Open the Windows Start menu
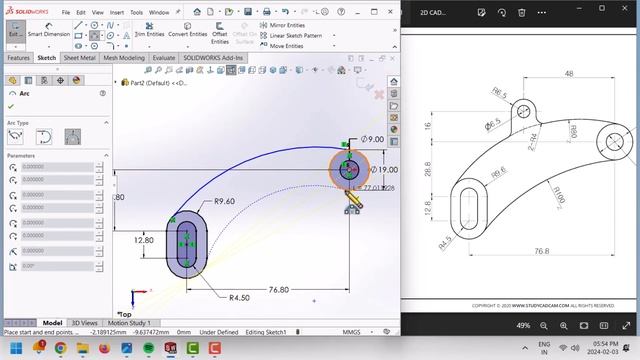The height and width of the screenshot is (360, 640). pyautogui.click(x=16, y=348)
